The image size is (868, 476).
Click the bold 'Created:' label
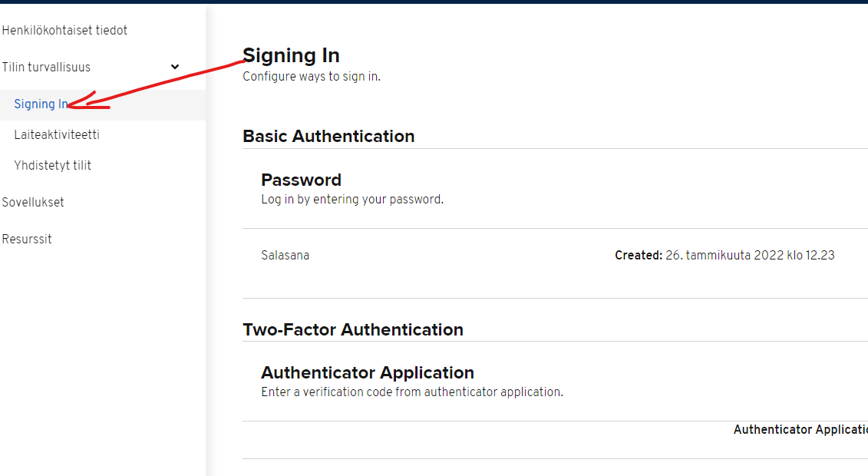point(639,256)
